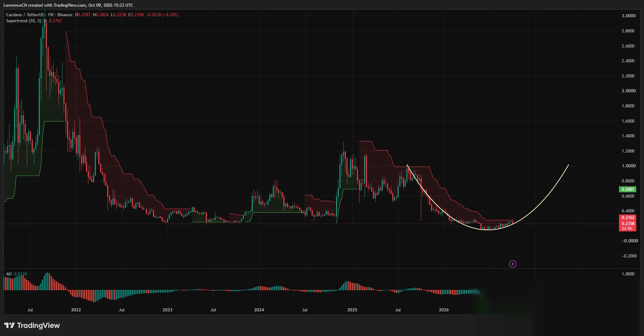Click the 2026 label on time axis
The image size is (644, 336).
[444, 310]
